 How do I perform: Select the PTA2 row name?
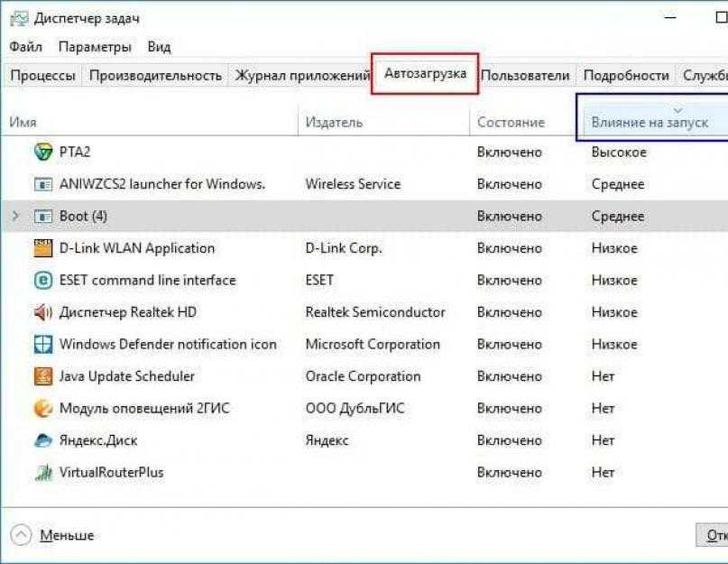click(75, 152)
